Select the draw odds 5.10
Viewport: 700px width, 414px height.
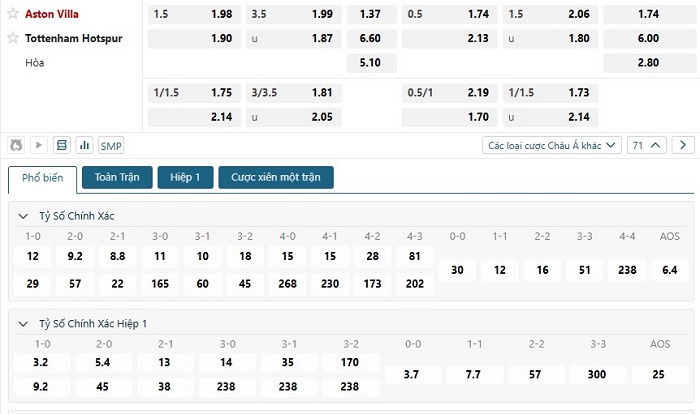coord(369,62)
